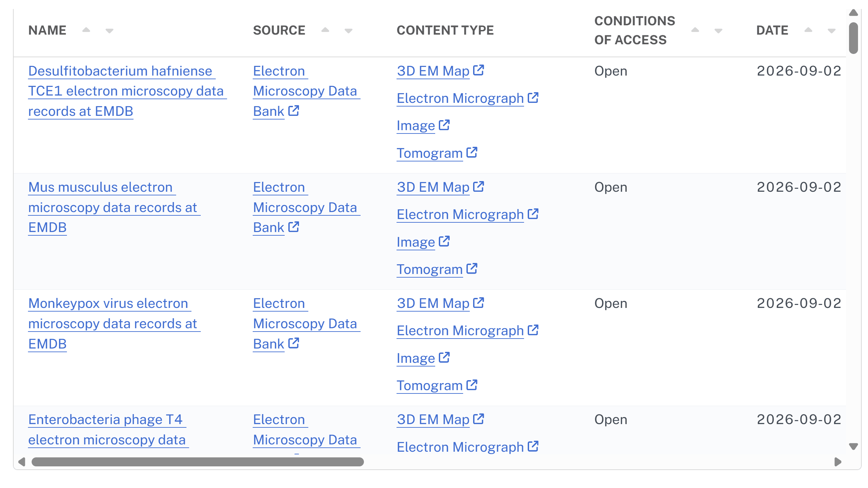Sort Name column descending arrow

pos(109,31)
